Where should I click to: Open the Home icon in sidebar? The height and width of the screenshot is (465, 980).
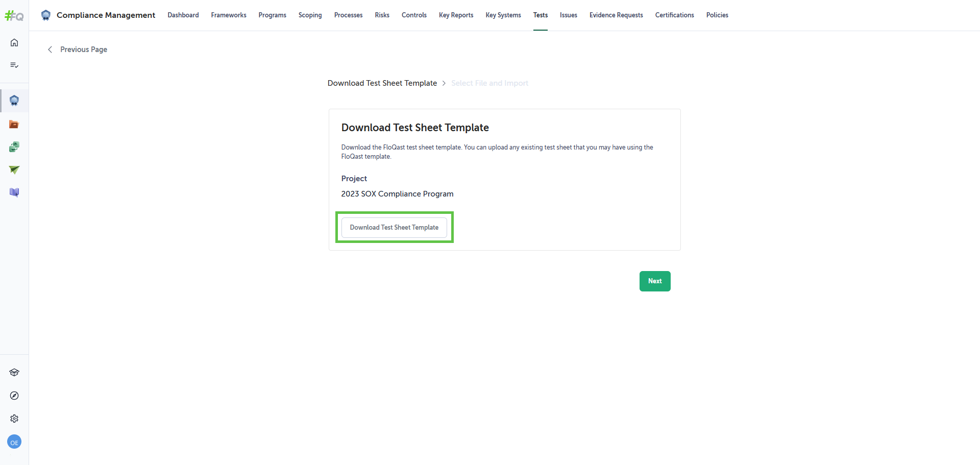[x=14, y=42]
